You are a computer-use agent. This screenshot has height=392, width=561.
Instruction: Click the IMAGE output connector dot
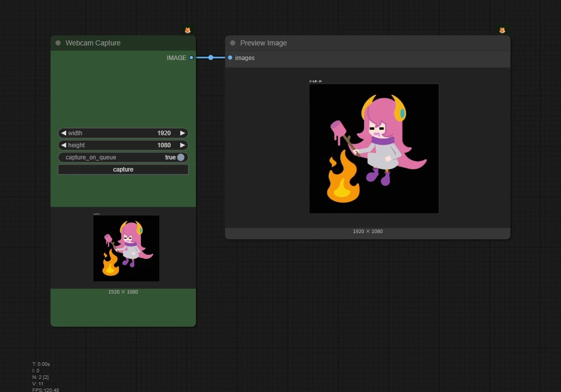pos(191,58)
